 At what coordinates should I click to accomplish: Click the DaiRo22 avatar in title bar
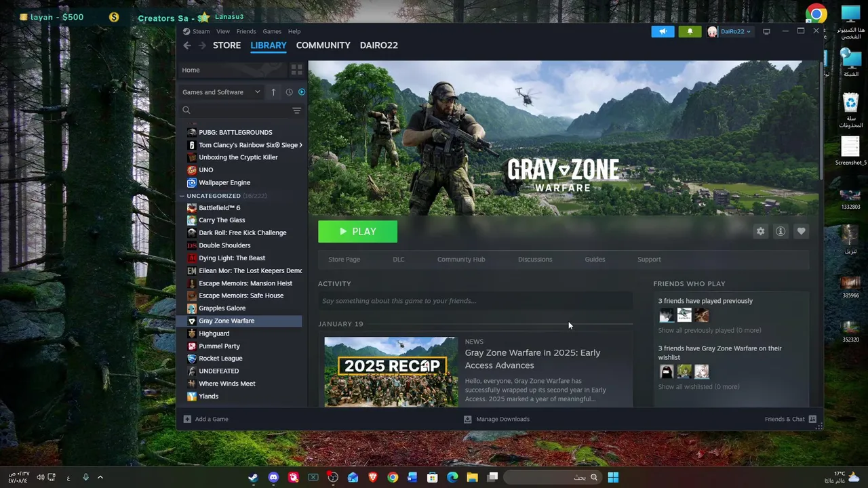click(712, 32)
